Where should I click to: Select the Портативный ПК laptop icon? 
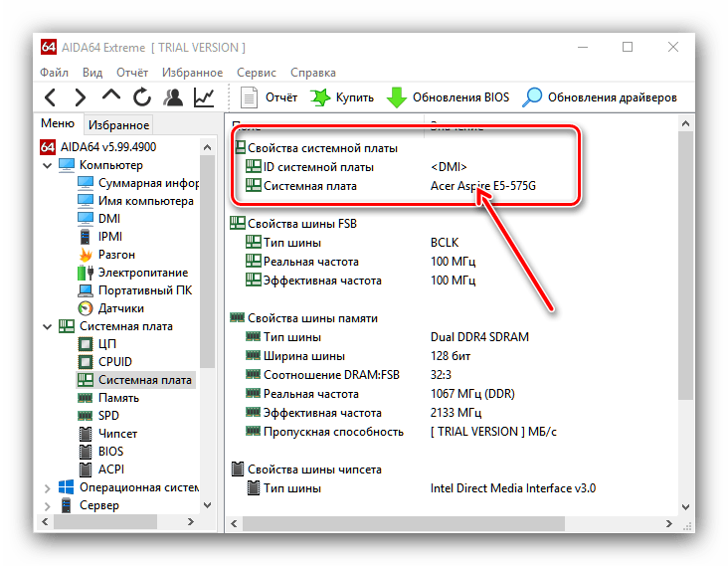[x=85, y=290]
